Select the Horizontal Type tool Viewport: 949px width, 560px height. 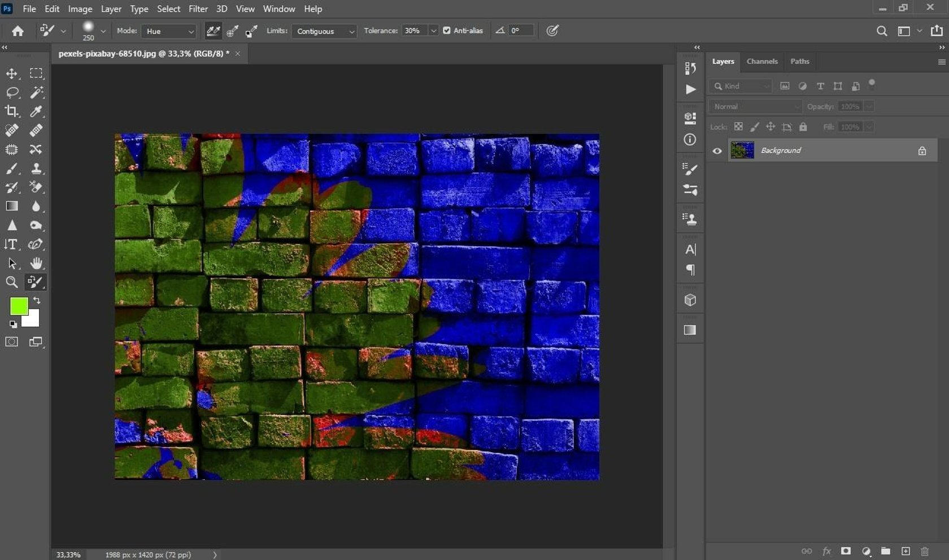pos(11,244)
